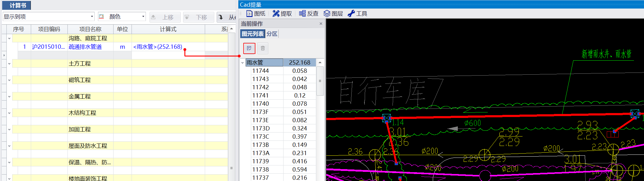Click the trash delete icon
The height and width of the screenshot is (181, 644).
click(263, 48)
